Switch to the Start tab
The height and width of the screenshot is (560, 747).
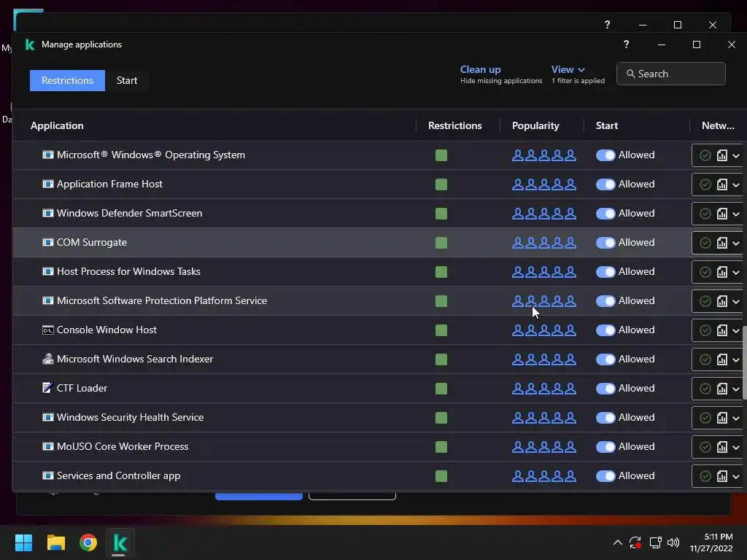coord(127,80)
